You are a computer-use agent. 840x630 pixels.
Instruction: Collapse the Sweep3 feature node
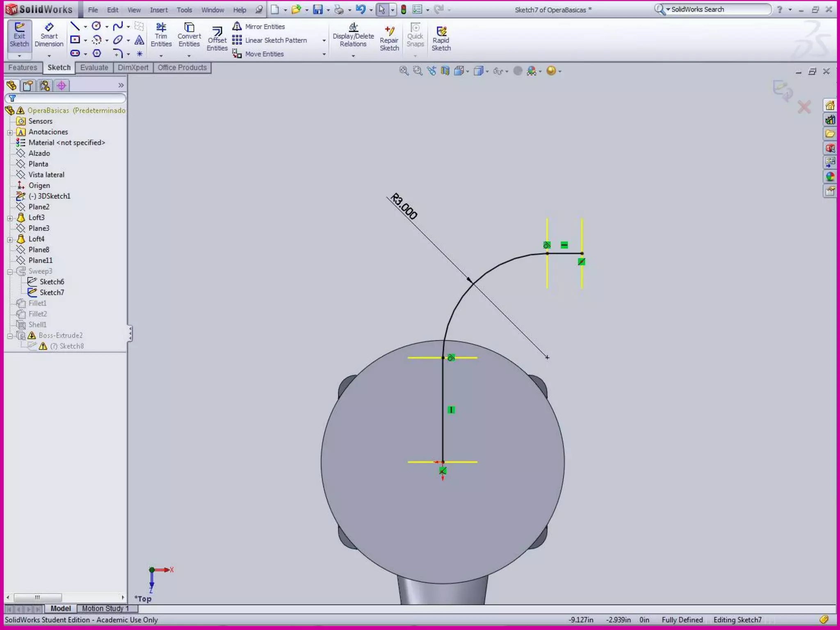[10, 272]
